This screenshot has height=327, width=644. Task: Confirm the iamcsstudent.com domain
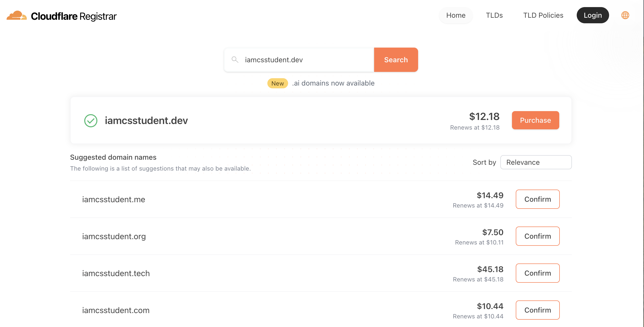click(538, 310)
